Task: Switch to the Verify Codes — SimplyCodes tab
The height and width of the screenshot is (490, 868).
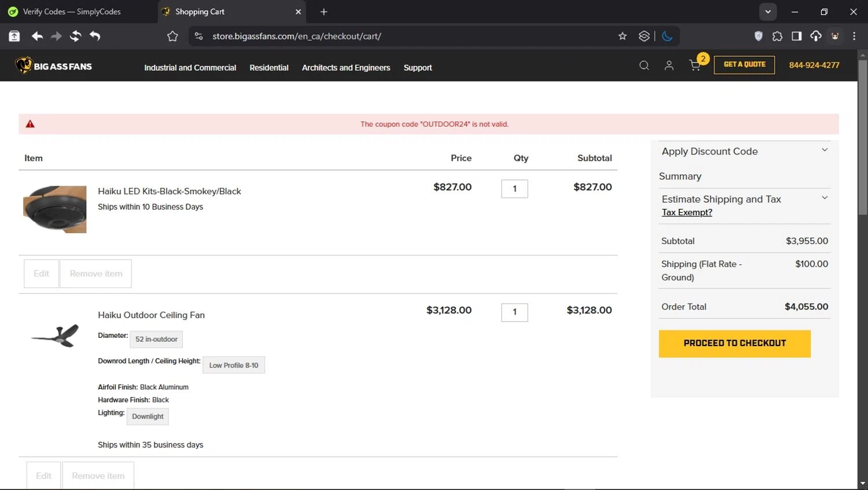Action: [x=78, y=12]
